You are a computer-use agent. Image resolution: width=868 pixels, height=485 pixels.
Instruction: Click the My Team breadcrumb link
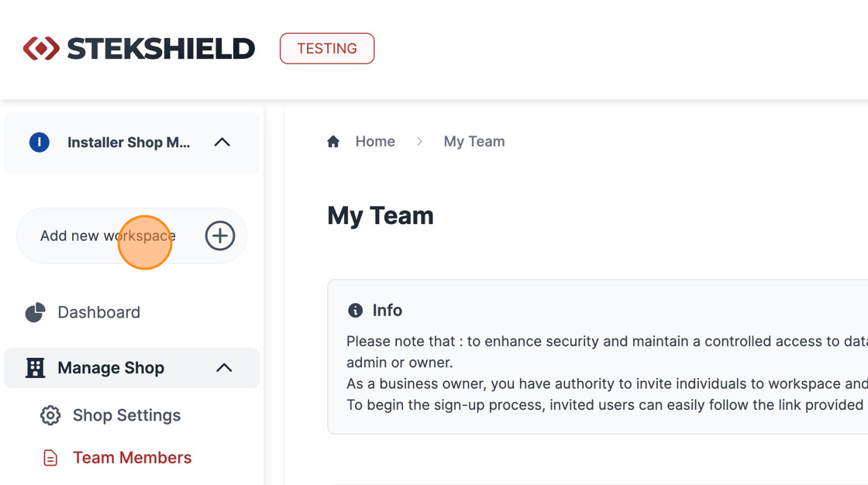pos(474,142)
